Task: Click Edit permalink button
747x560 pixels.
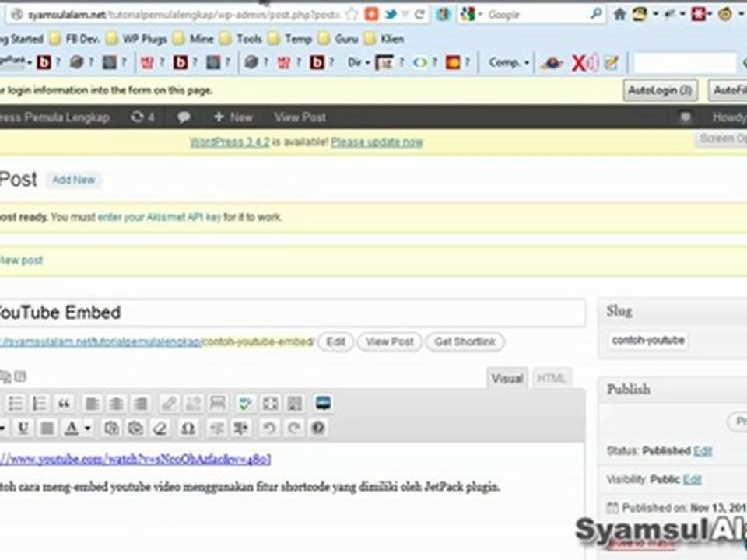Action: [335, 341]
